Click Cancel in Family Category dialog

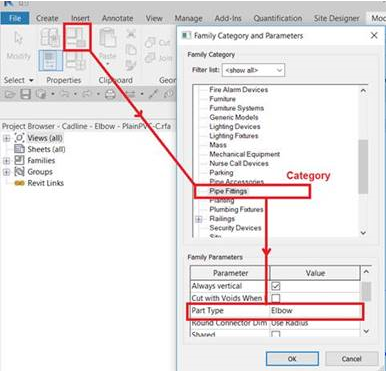[x=351, y=359]
